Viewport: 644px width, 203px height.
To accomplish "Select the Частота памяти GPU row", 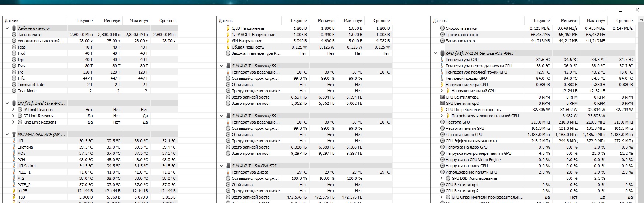I will (x=533, y=128).
